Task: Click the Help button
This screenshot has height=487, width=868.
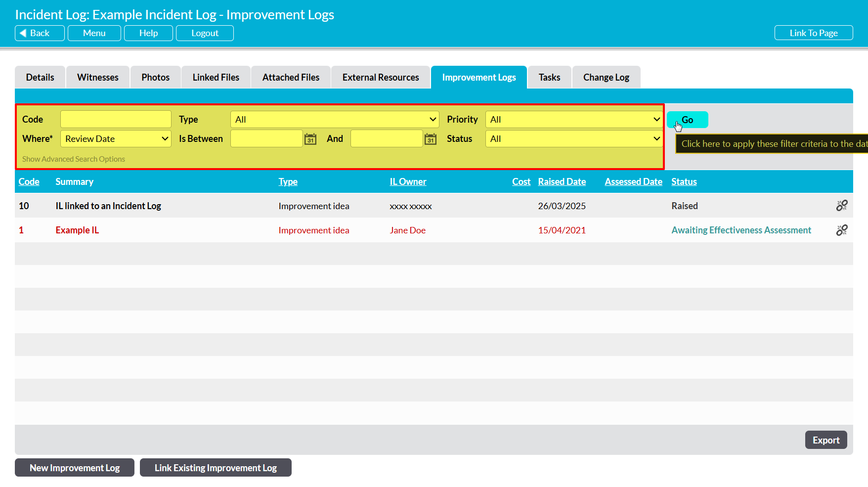Action: coord(148,33)
